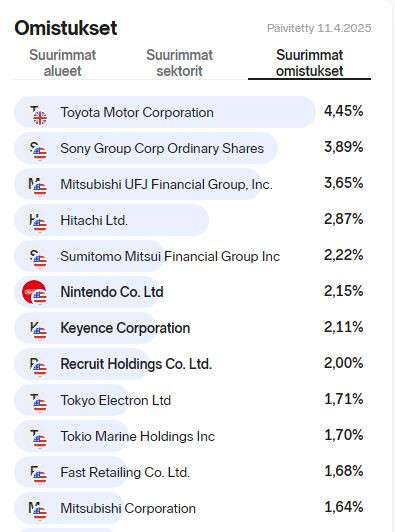Viewport: 395px width, 532px height.
Task: Click the Keyence Corporation logo icon
Action: [37, 330]
